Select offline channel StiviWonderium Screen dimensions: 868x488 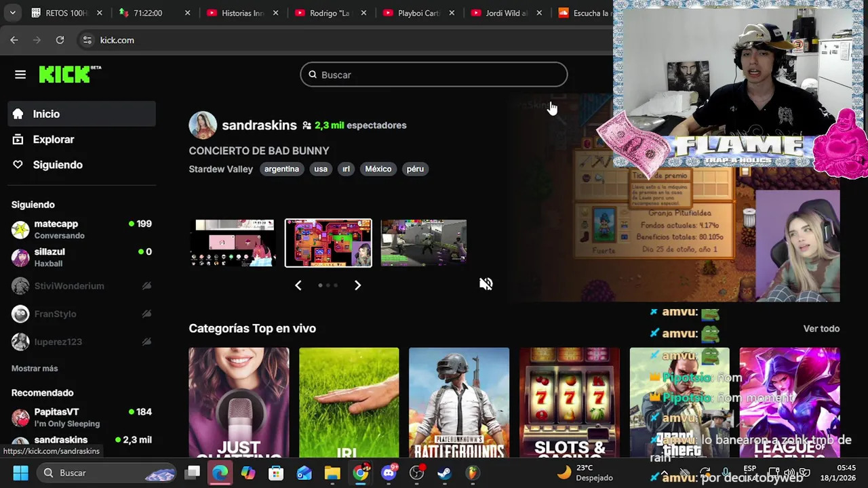(x=82, y=286)
